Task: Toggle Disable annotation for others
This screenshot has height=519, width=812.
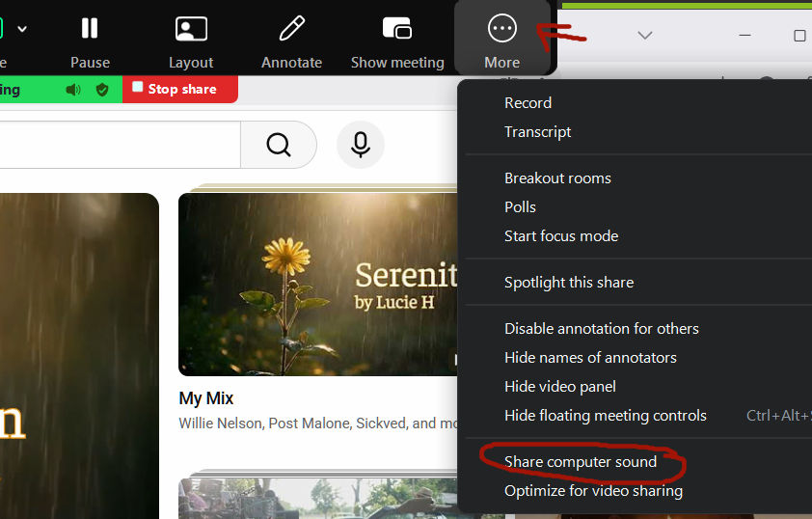Action: coord(601,329)
